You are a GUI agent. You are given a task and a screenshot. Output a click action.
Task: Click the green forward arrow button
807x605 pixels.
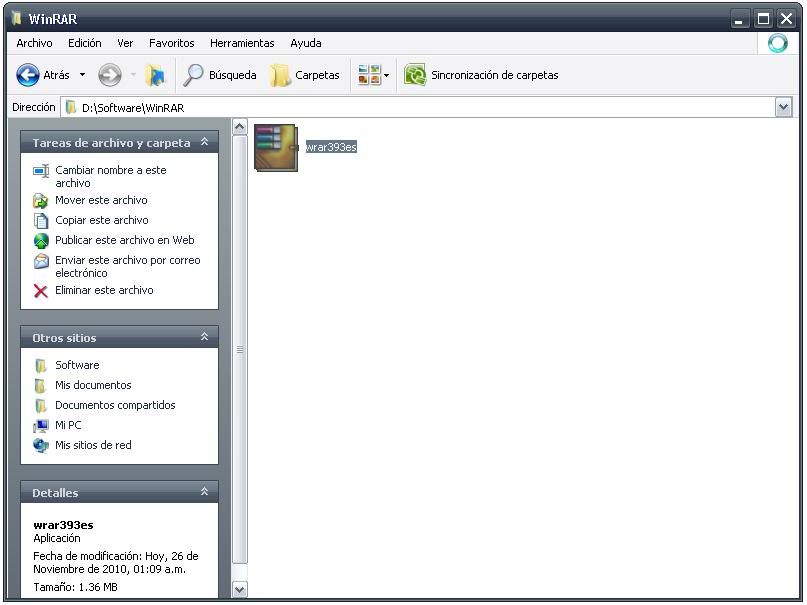pos(110,75)
